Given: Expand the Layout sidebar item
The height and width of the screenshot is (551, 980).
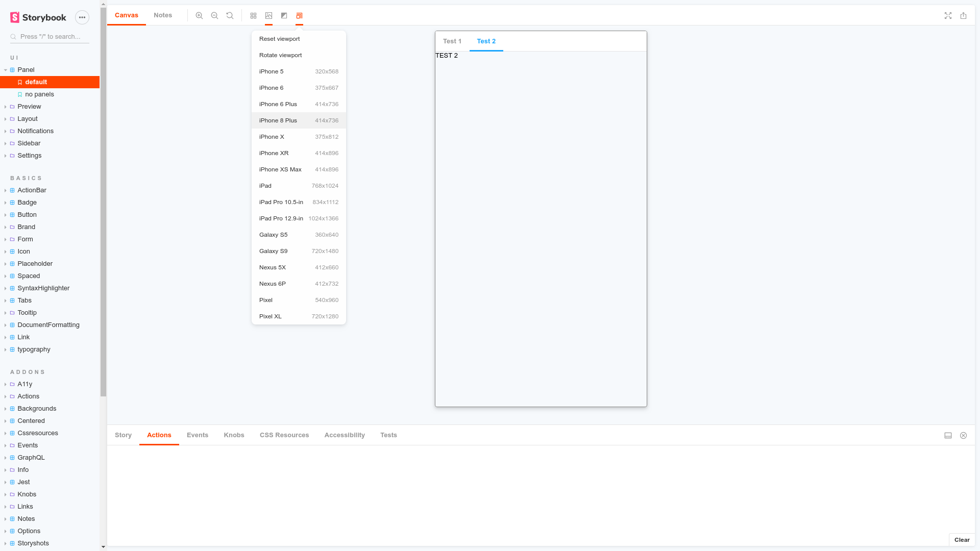Looking at the screenshot, I should point(6,118).
